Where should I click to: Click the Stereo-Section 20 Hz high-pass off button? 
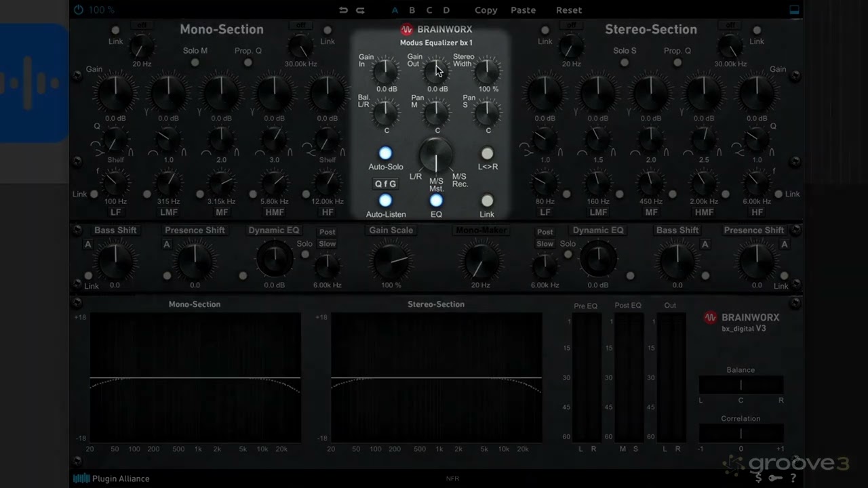(x=572, y=25)
